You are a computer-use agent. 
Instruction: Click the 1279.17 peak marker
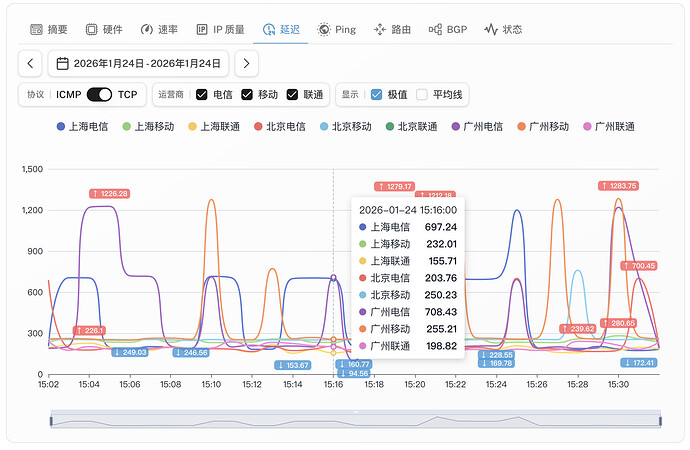coord(395,187)
